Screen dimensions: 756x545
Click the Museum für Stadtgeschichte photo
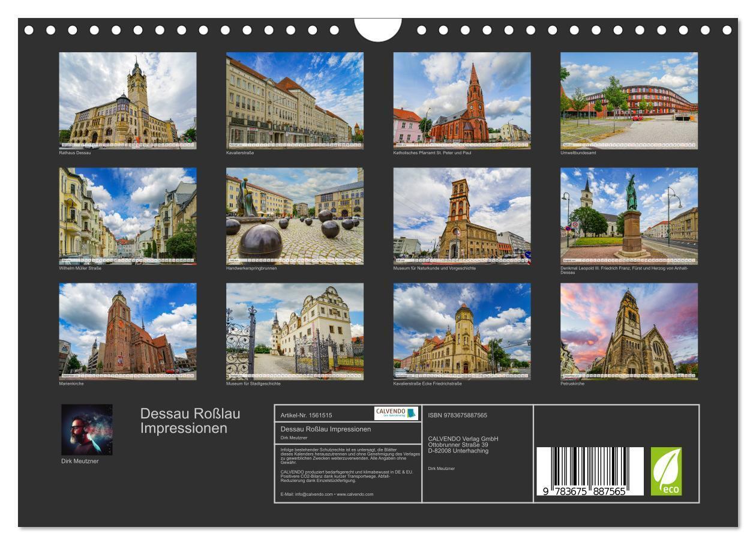pyautogui.click(x=295, y=331)
